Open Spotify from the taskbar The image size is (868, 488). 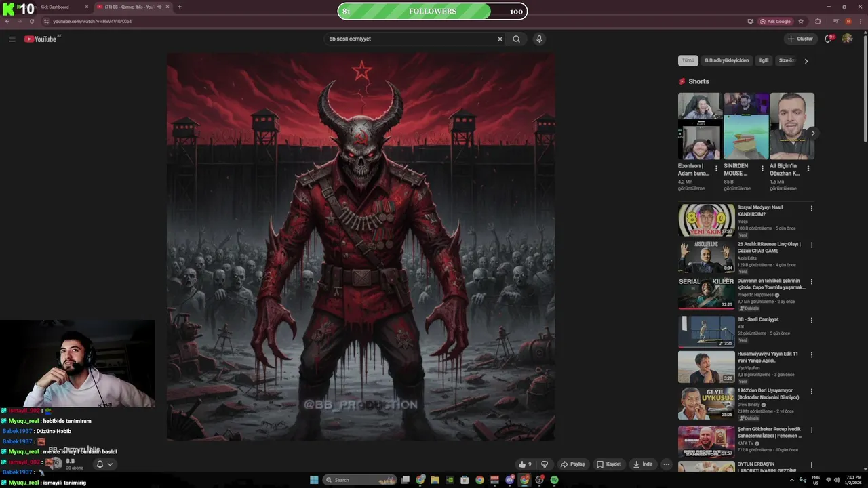pyautogui.click(x=554, y=480)
